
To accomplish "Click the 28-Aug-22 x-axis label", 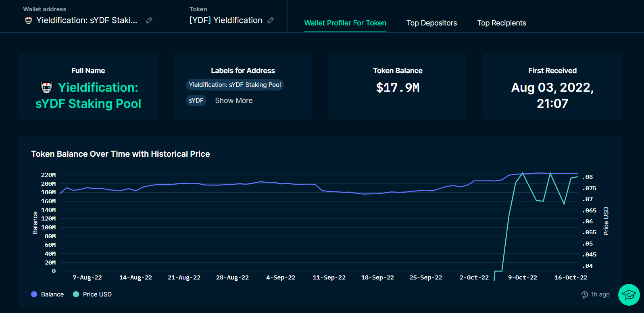I will [232, 277].
